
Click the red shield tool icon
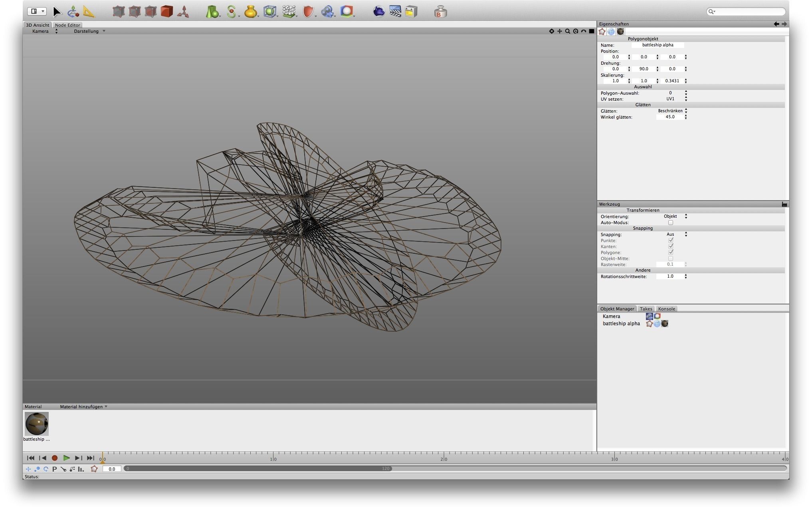point(308,12)
